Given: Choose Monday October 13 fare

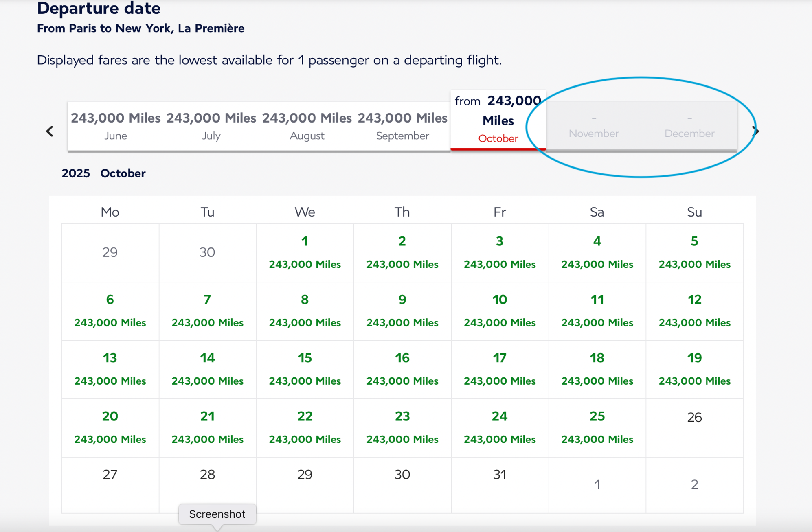Looking at the screenshot, I should [110, 369].
